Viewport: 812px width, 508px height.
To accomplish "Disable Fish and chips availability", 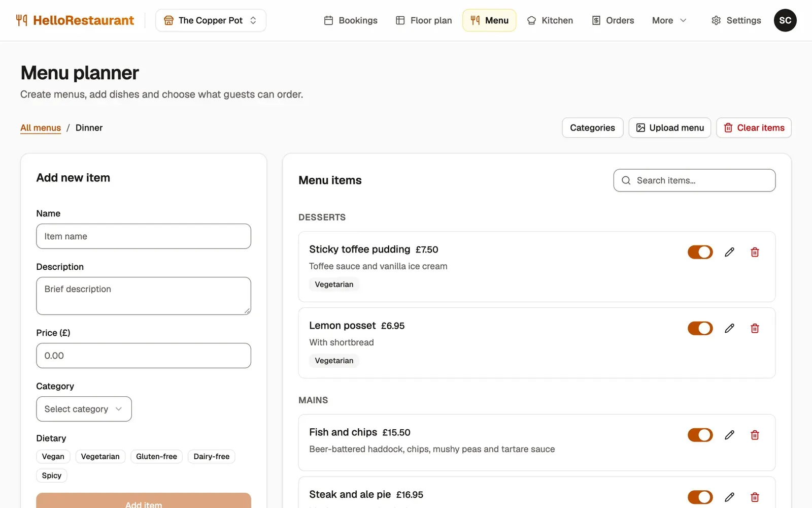I will (700, 435).
